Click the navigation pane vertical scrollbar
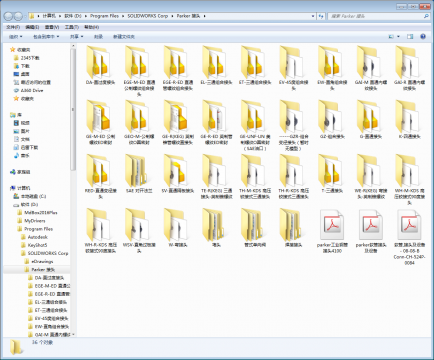This screenshot has height=360, width=434. 73,190
